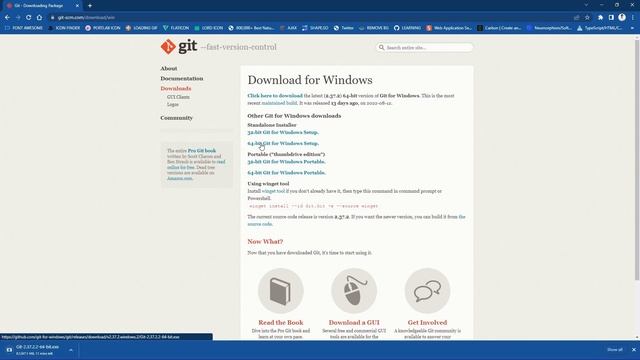This screenshot has height=360, width=640.
Task: Click the Download a GUI mouse icon
Action: click(x=354, y=291)
